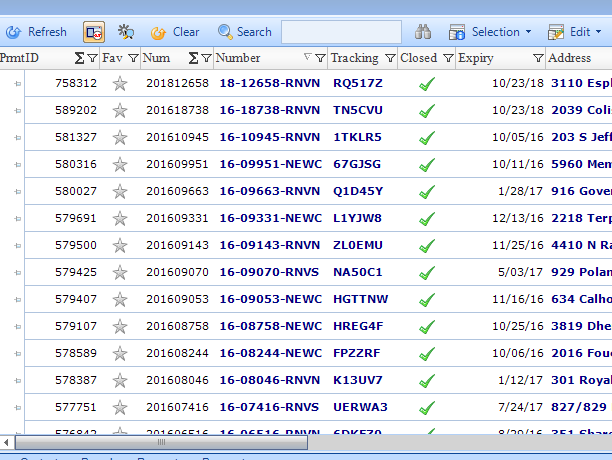
Task: Open permit link 18-12658-RNVN
Action: coord(270,83)
